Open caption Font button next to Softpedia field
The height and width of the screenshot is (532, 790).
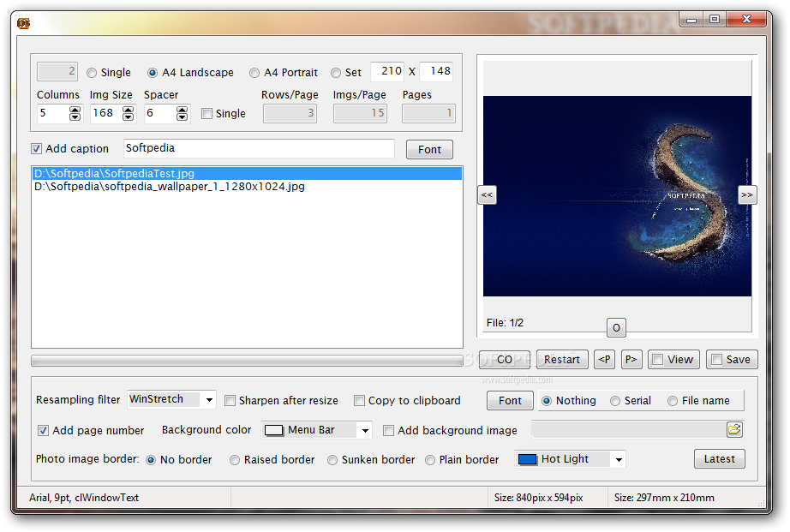pos(430,150)
